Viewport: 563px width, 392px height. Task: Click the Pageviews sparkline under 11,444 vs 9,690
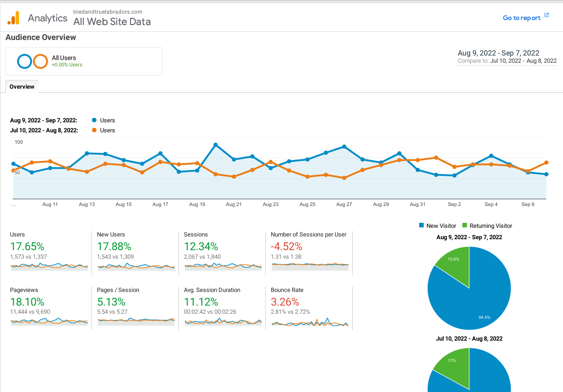point(49,322)
